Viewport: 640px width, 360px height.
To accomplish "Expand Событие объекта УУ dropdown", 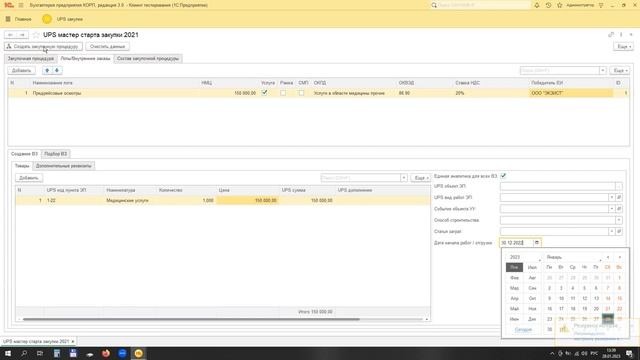I will (611, 209).
